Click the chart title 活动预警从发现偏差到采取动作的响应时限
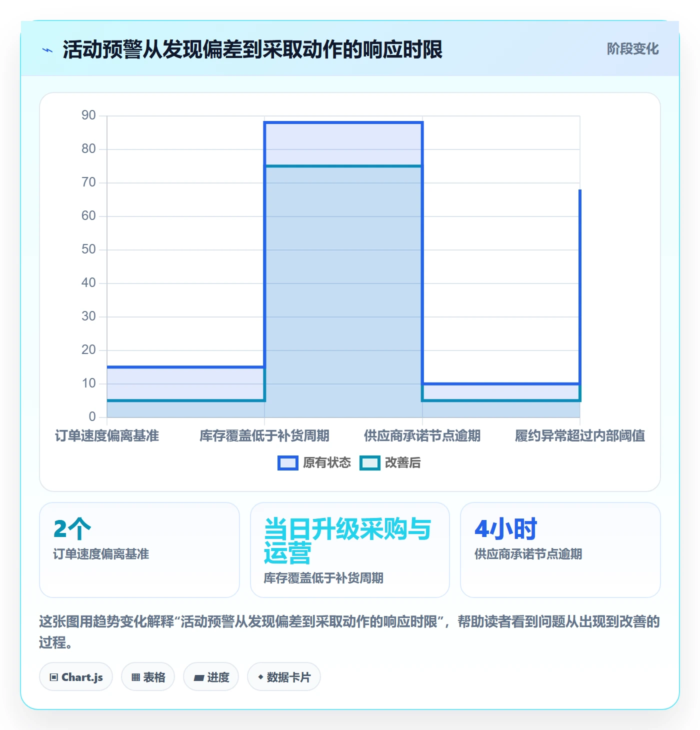The image size is (700, 730). [252, 49]
